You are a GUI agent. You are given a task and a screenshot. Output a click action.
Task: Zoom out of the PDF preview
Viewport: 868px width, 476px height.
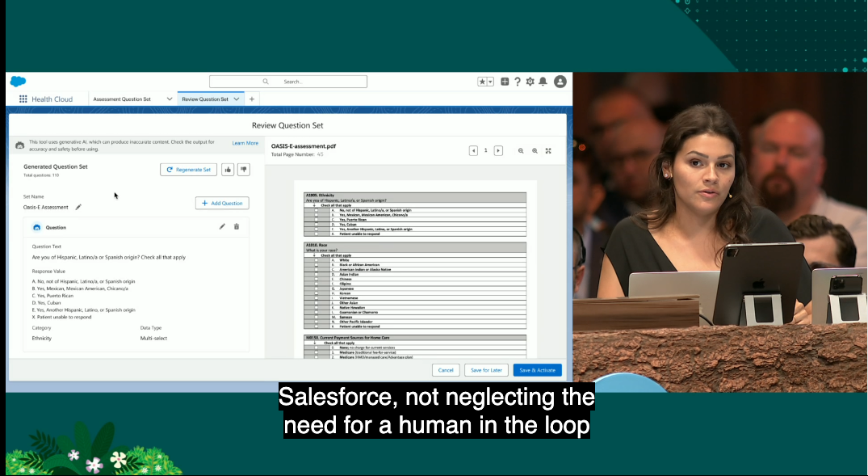coord(521,151)
